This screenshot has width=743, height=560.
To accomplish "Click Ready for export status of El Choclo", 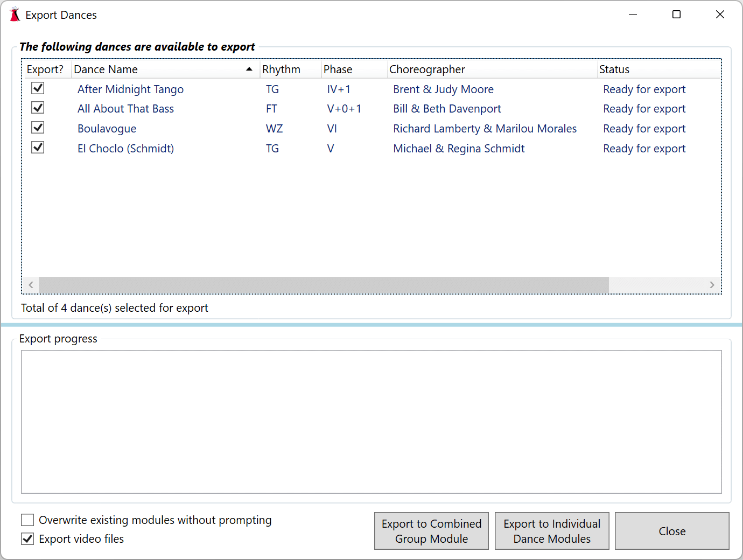I will (x=644, y=149).
